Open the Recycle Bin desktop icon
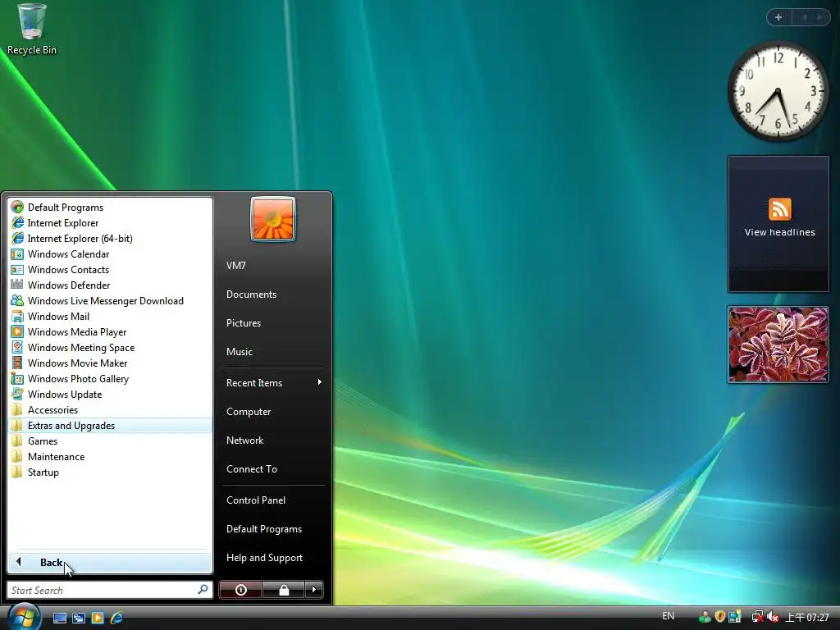This screenshot has height=630, width=840. pyautogui.click(x=32, y=30)
